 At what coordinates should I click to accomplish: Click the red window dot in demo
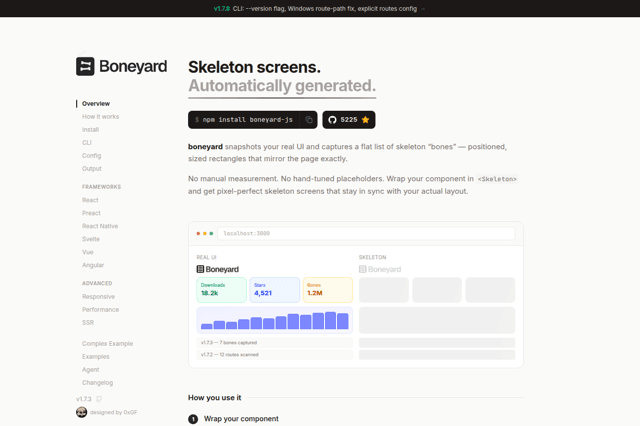(x=198, y=233)
